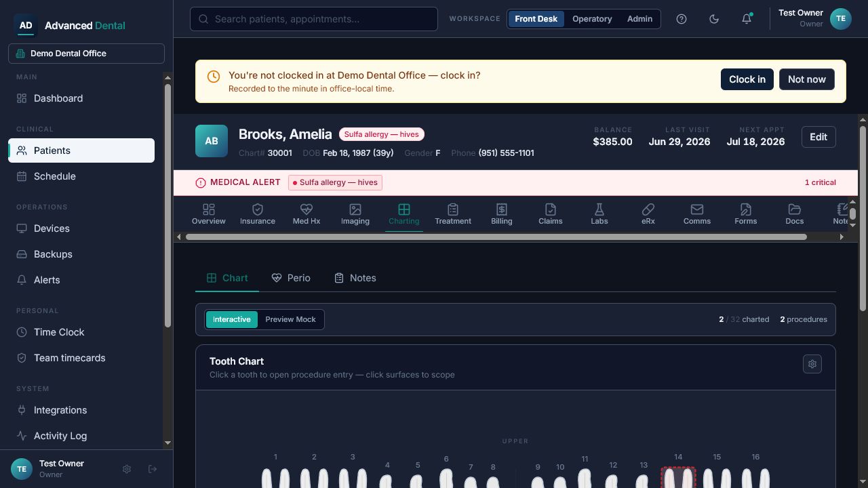Open Devices in sidebar
The image size is (868, 488).
[x=81, y=228]
